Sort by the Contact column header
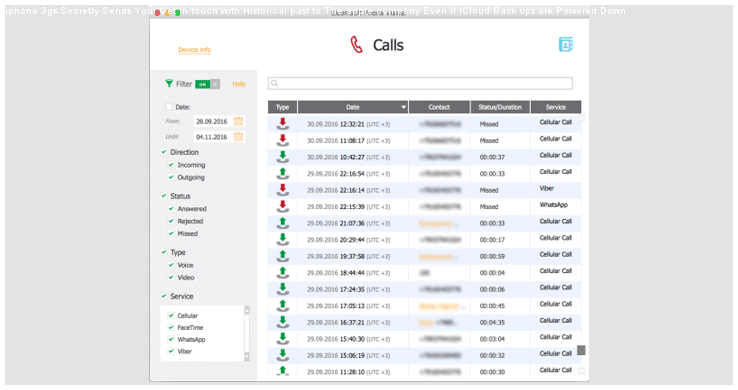 (439, 107)
